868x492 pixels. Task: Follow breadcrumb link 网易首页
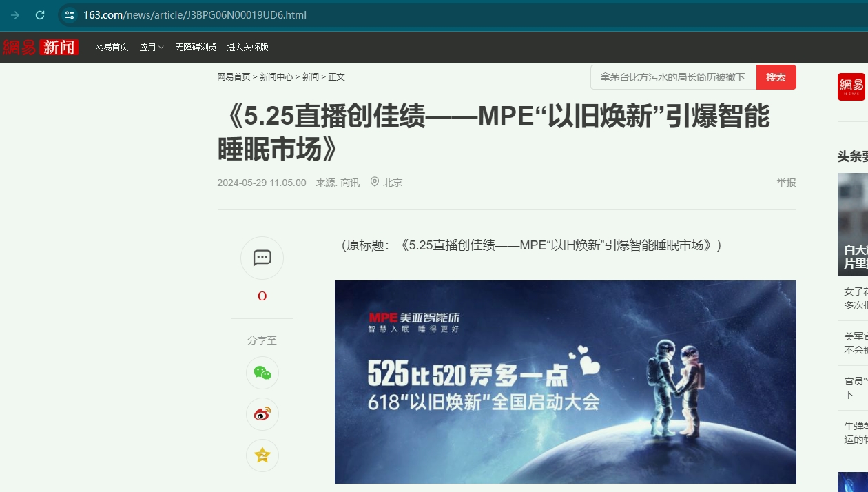coord(234,77)
